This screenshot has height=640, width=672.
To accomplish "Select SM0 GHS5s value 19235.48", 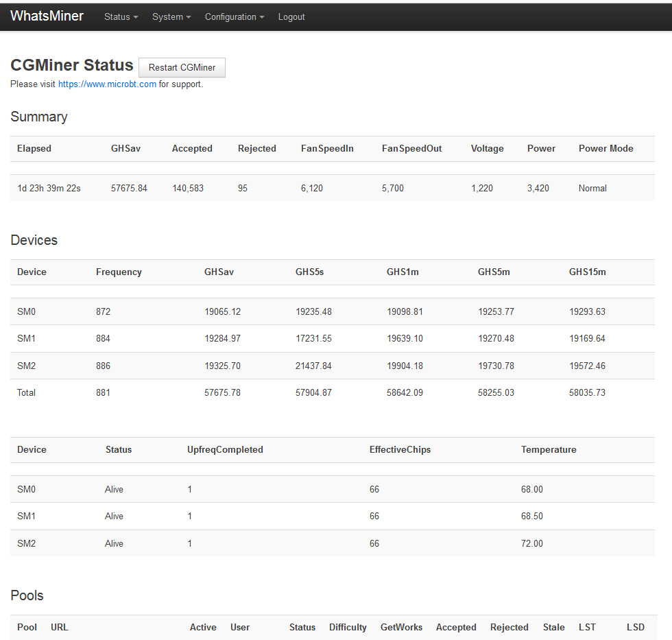I will (313, 311).
